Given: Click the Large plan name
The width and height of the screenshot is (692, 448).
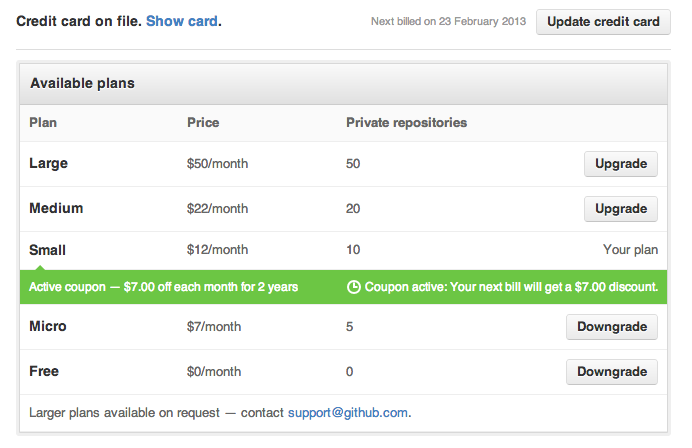Looking at the screenshot, I should [49, 163].
